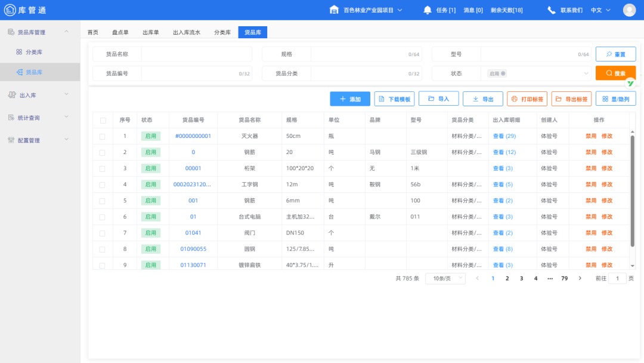Click the phone icon next to 联系我们

[x=552, y=9]
